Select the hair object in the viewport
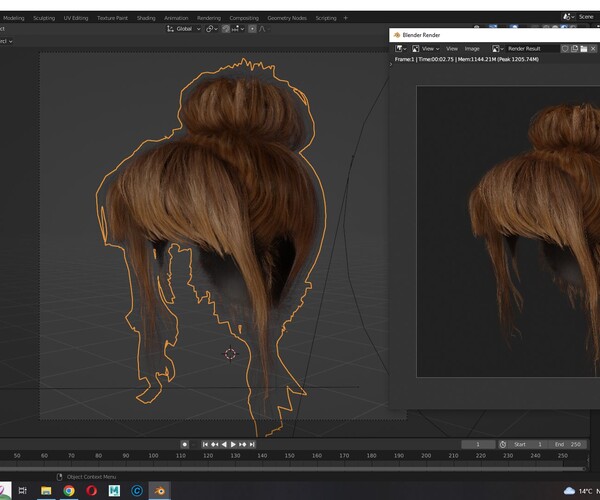This screenshot has height=500, width=600. pyautogui.click(x=214, y=191)
